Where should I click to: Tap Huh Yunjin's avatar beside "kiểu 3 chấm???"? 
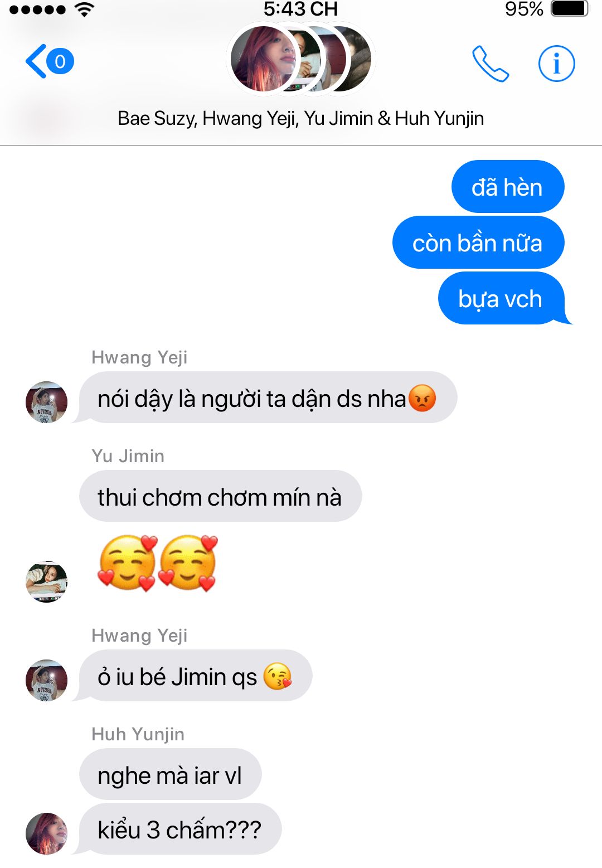[x=46, y=833]
